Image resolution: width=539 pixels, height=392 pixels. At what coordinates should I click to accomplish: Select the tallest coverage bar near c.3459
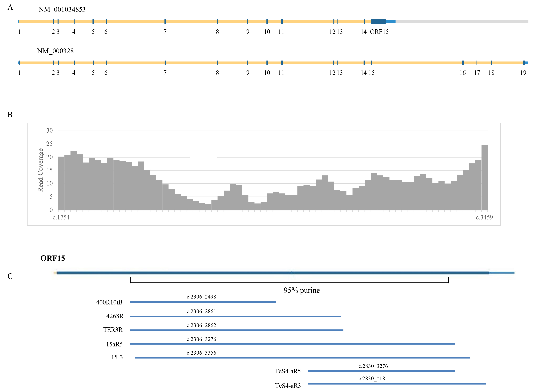click(484, 177)
